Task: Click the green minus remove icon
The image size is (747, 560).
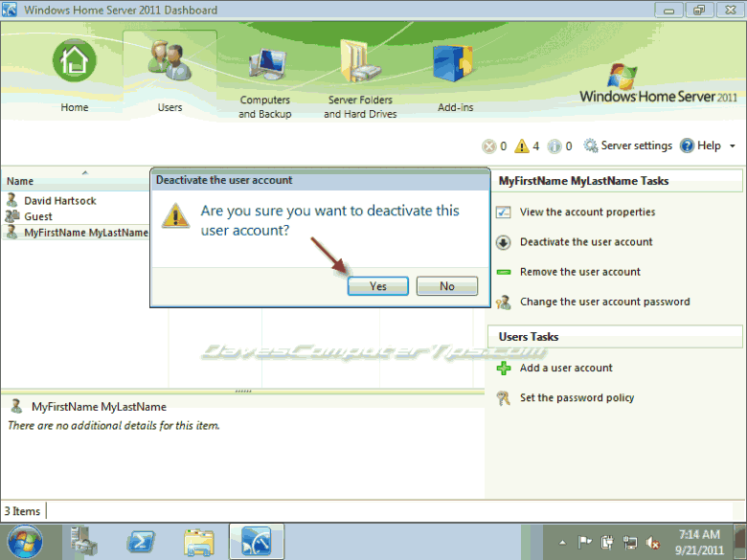Action: tap(504, 272)
